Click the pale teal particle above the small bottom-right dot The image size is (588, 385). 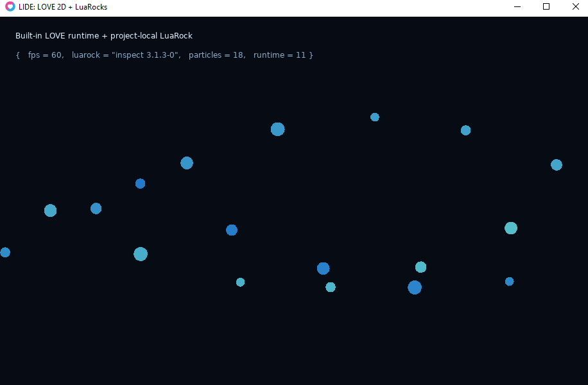click(x=511, y=228)
